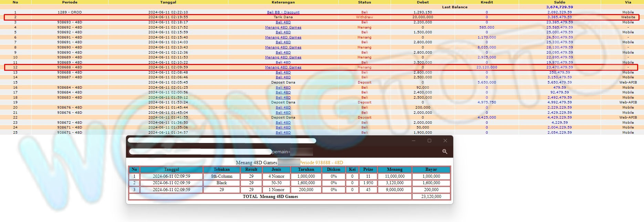The width and height of the screenshot is (644, 222).
Task: Close the popup window with X
Action: (x=445, y=141)
